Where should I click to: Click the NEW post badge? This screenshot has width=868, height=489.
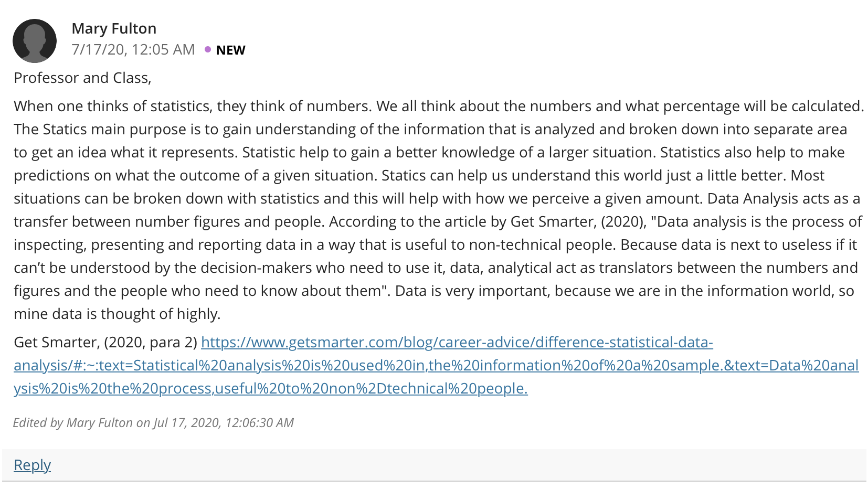(230, 50)
